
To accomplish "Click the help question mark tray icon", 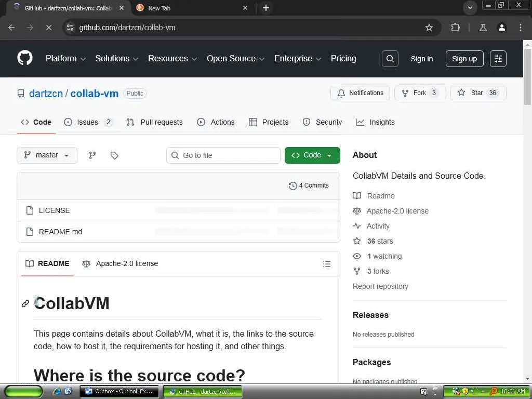I will tap(423, 392).
